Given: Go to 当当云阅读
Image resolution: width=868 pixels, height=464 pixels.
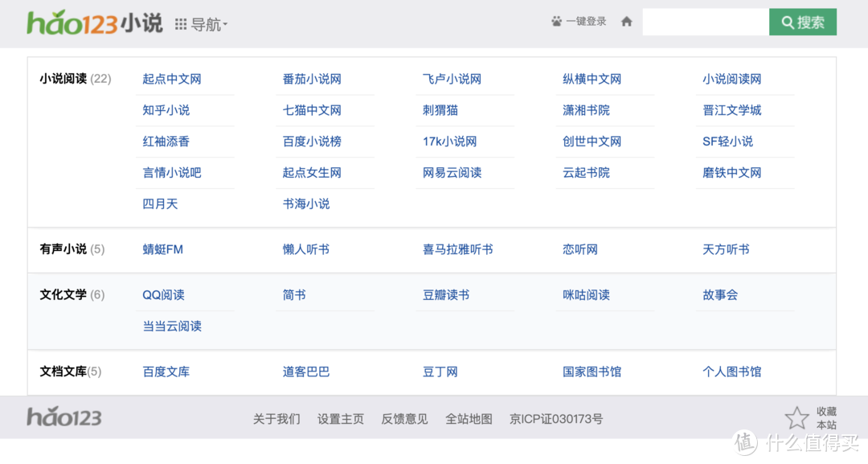Looking at the screenshot, I should pos(172,326).
